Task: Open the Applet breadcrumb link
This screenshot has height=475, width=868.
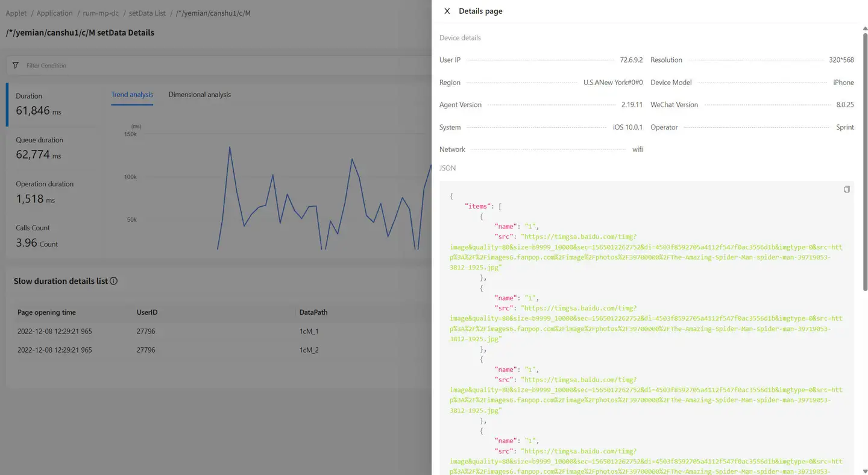Action: pyautogui.click(x=16, y=13)
